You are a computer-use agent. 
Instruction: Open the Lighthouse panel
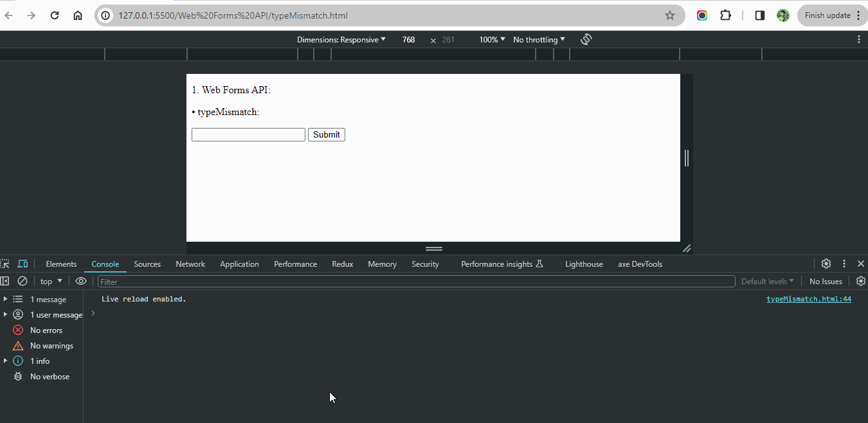[583, 264]
